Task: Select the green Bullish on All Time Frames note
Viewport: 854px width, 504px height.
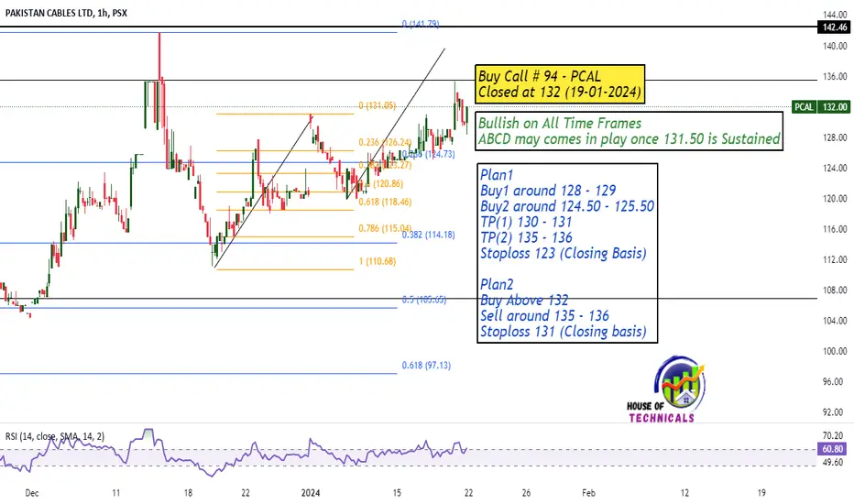Action: (630, 131)
